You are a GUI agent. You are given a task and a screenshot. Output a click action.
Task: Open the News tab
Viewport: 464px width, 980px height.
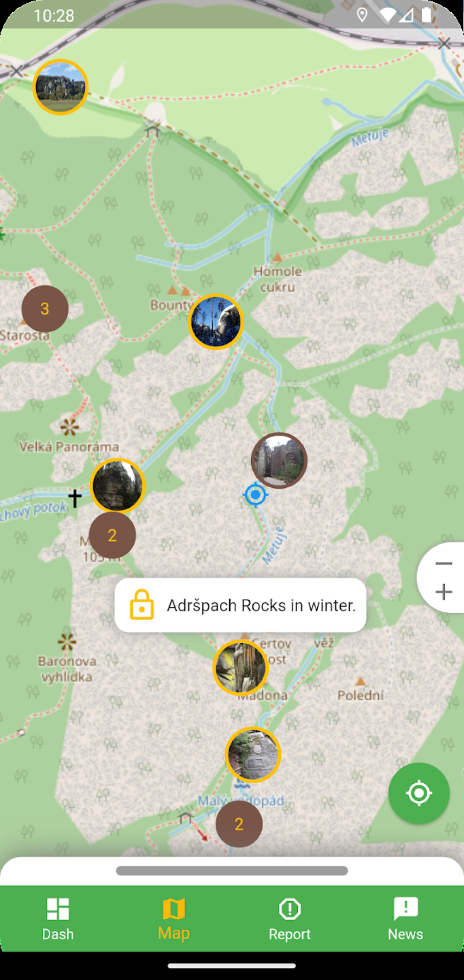[406, 919]
